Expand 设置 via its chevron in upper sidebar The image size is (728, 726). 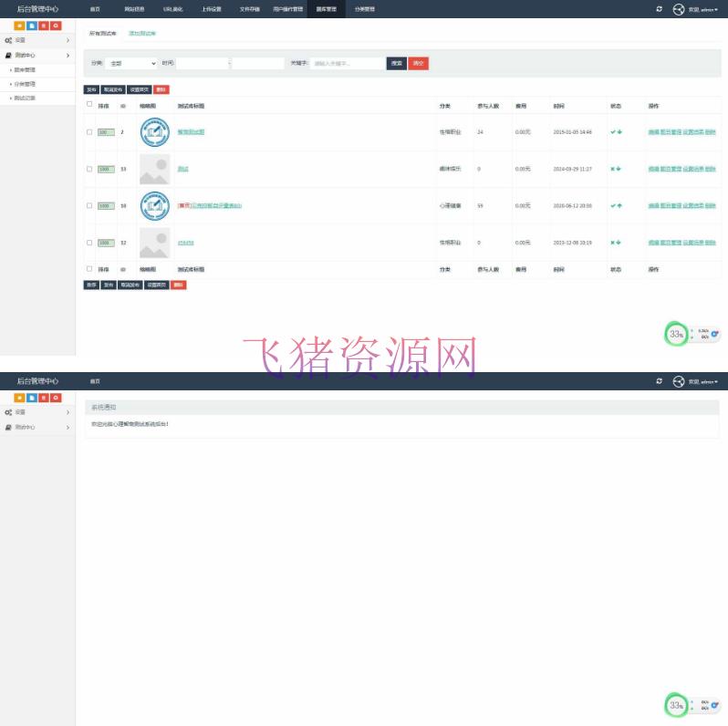tap(68, 40)
